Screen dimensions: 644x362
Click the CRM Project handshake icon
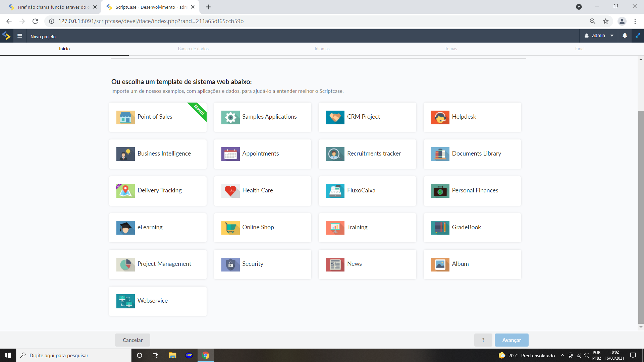[x=335, y=117]
